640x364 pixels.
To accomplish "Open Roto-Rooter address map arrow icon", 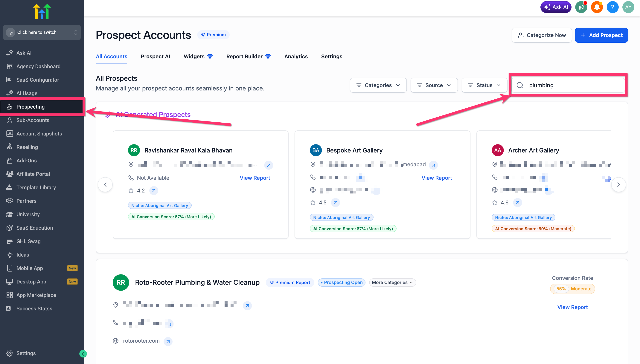I will click(x=247, y=306).
